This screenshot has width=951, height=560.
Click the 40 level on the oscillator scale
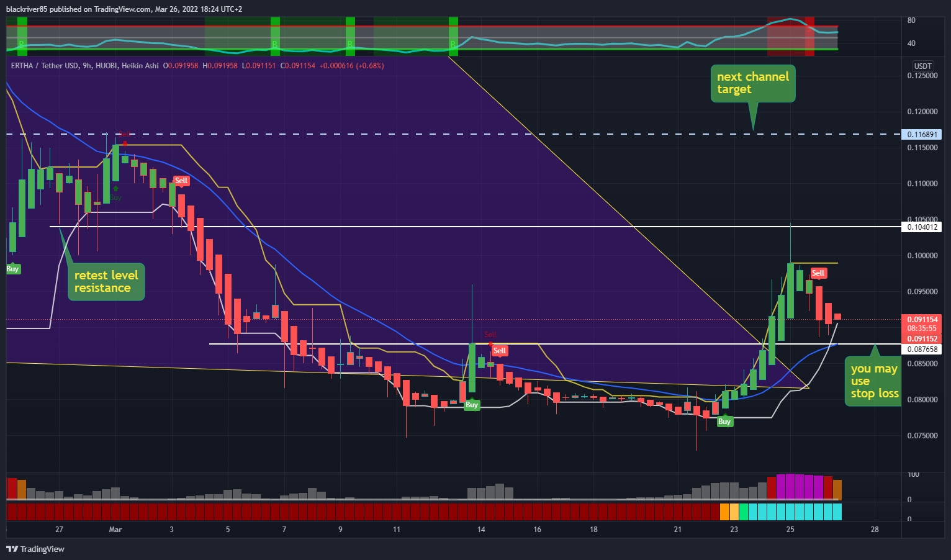click(911, 43)
